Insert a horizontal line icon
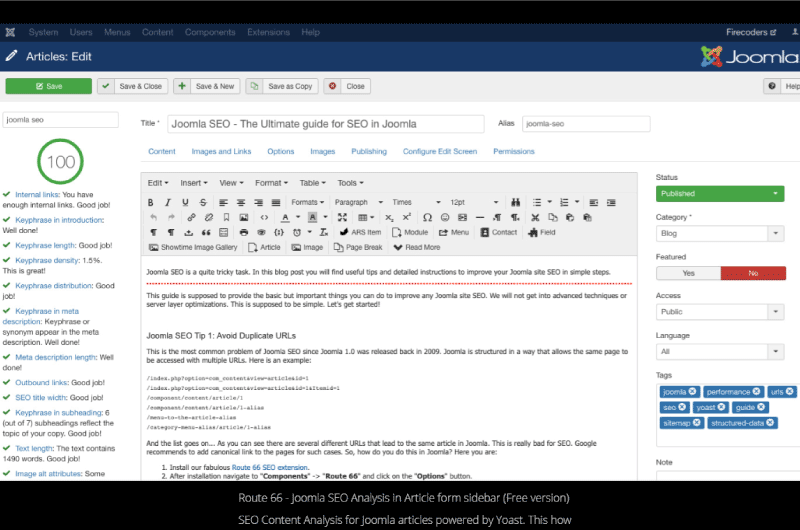Image resolution: width=800 pixels, height=530 pixels. pos(480,217)
